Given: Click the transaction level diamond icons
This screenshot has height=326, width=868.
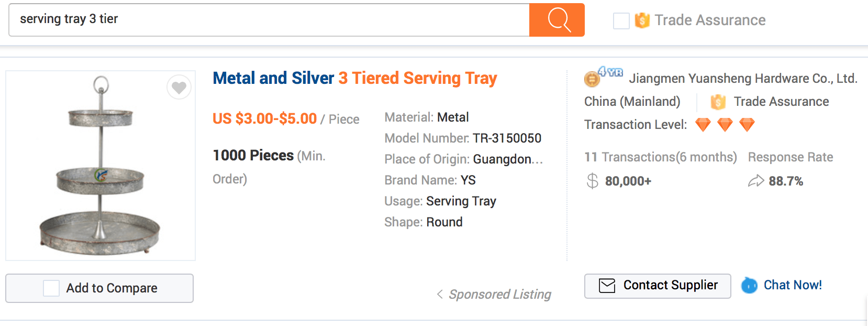Looking at the screenshot, I should tap(725, 125).
